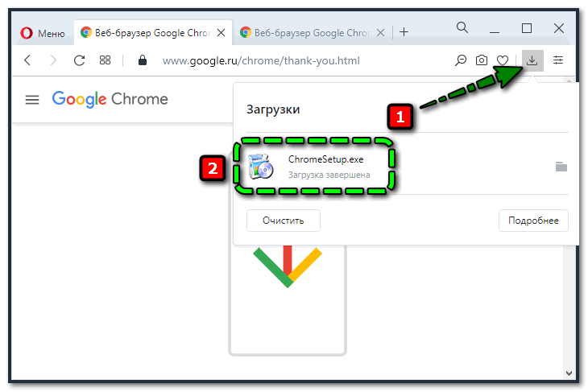Click the ChromeSetup.exe installer icon
The height and width of the screenshot is (392, 588).
pyautogui.click(x=261, y=167)
